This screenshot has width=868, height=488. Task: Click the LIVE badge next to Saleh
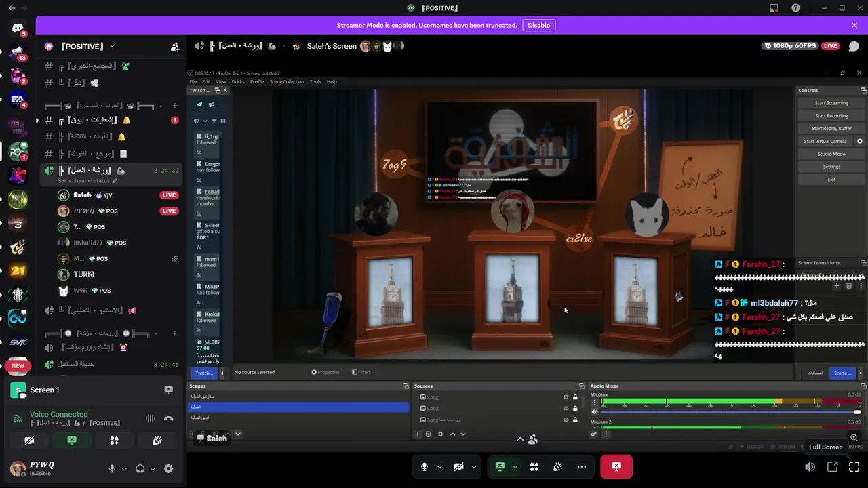click(169, 195)
